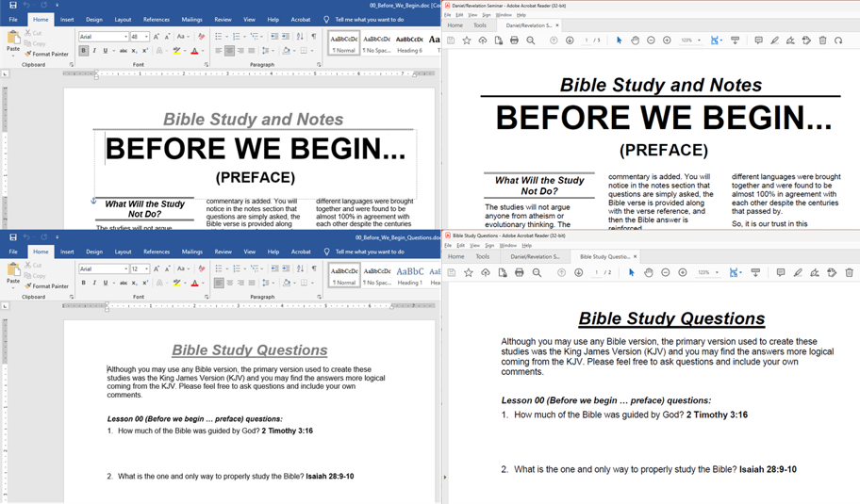Click the Save icon in the top Word title bar
This screenshot has height=504, width=860.
[12, 6]
